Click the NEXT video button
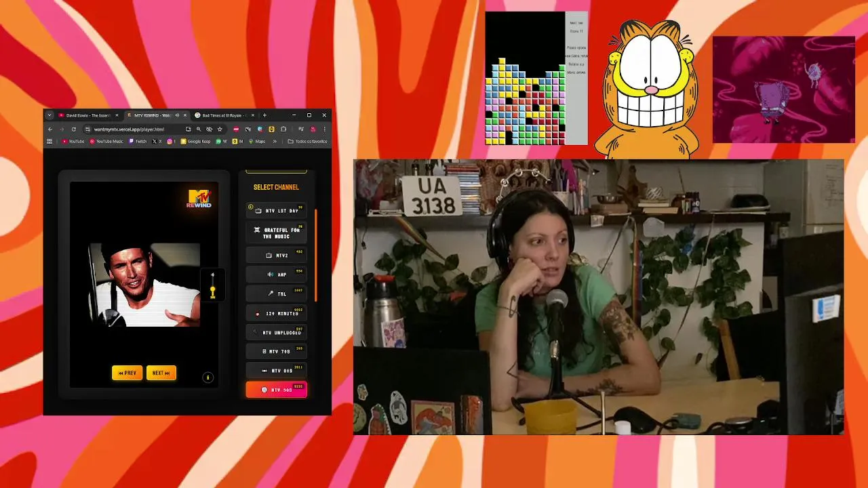 pos(161,373)
